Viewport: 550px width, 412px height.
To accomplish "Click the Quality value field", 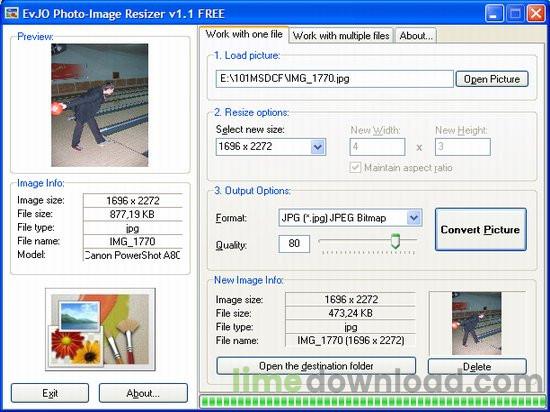I will click(x=294, y=244).
